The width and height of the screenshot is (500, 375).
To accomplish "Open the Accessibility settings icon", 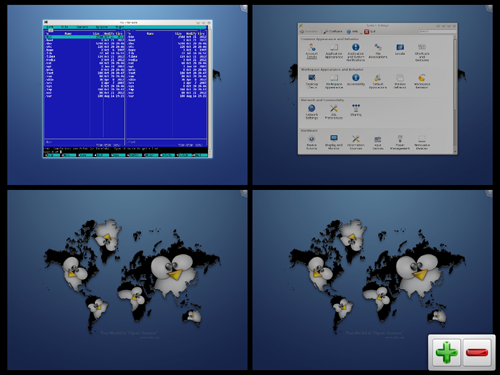I will (356, 80).
